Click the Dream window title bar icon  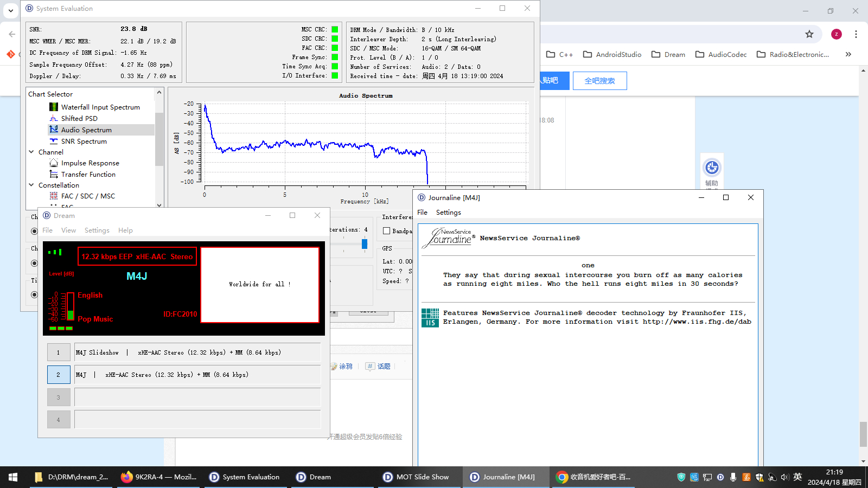pyautogui.click(x=47, y=215)
